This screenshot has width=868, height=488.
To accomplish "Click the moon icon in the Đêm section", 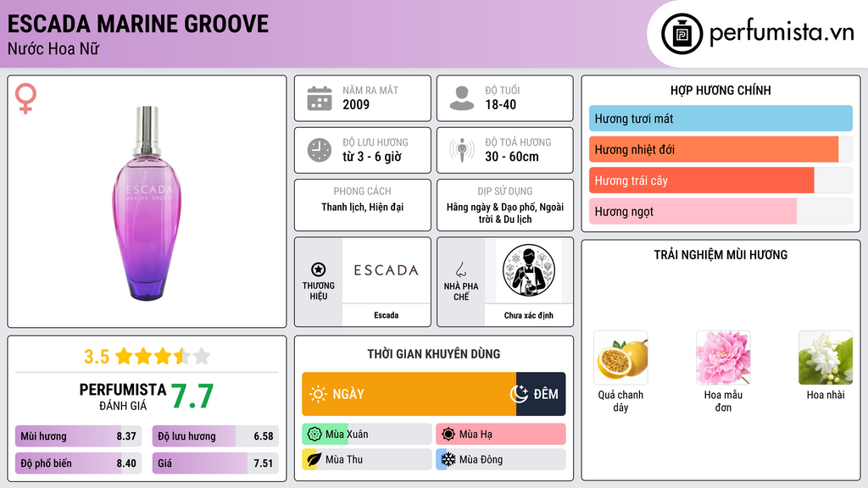I will [x=520, y=394].
